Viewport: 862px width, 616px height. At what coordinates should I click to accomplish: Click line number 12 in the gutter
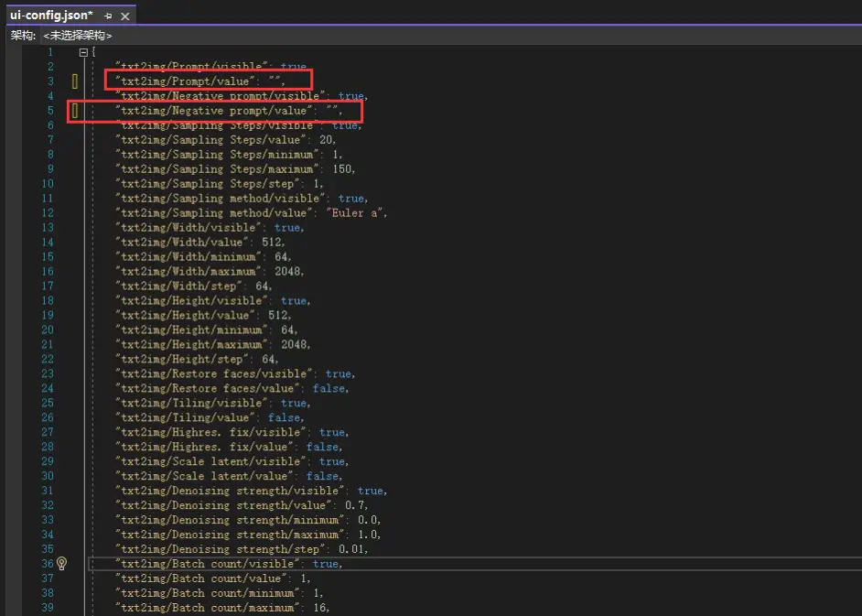[48, 213]
